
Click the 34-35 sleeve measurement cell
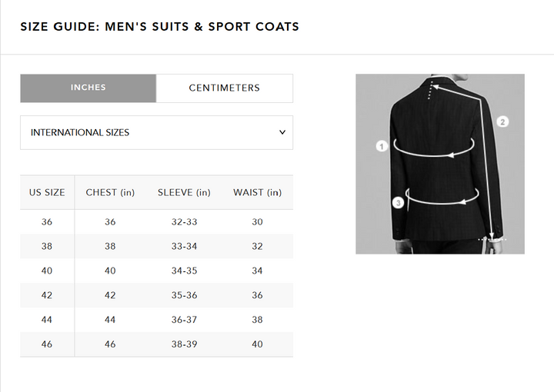tap(184, 271)
